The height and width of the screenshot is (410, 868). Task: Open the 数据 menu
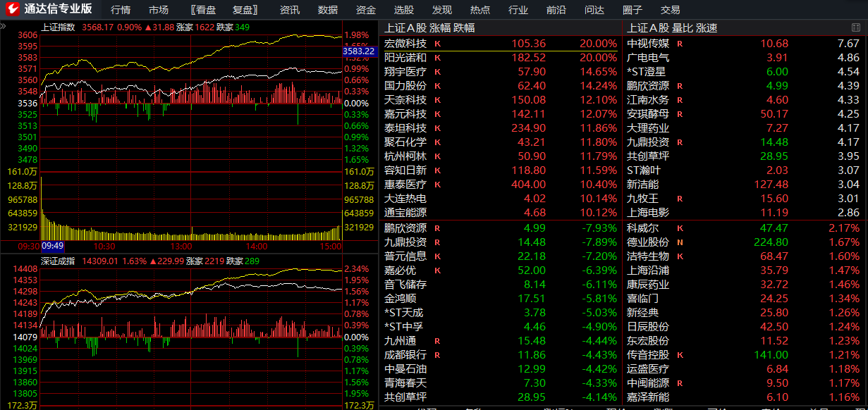tap(328, 10)
